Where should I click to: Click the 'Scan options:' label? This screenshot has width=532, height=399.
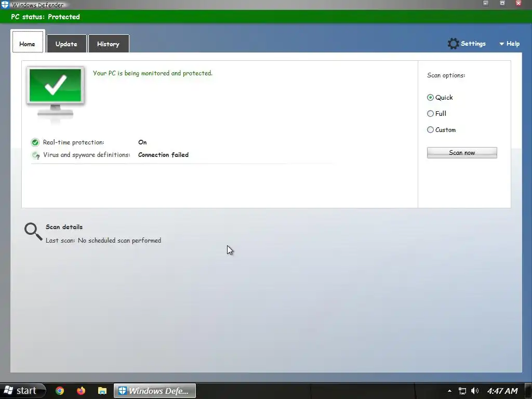(446, 75)
